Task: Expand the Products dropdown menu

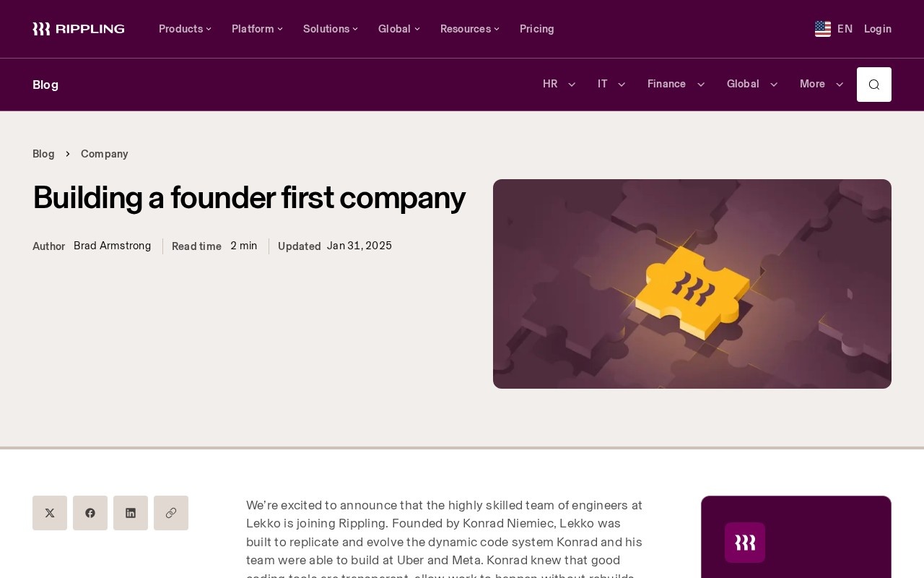Action: click(186, 29)
